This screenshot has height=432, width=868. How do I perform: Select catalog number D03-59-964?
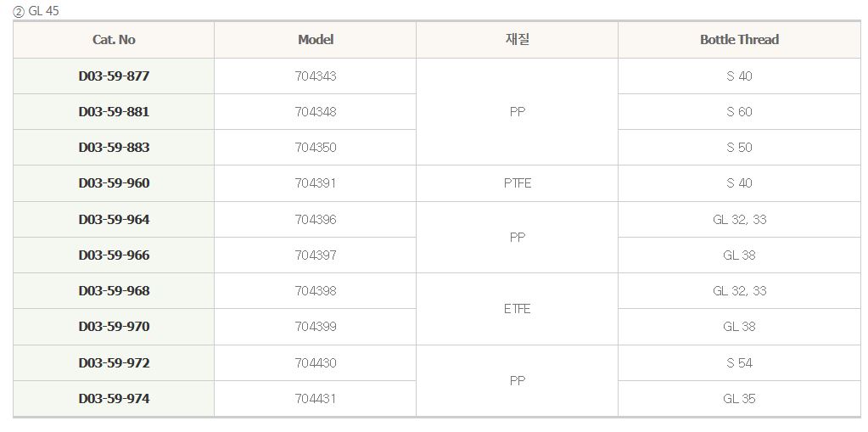114,220
